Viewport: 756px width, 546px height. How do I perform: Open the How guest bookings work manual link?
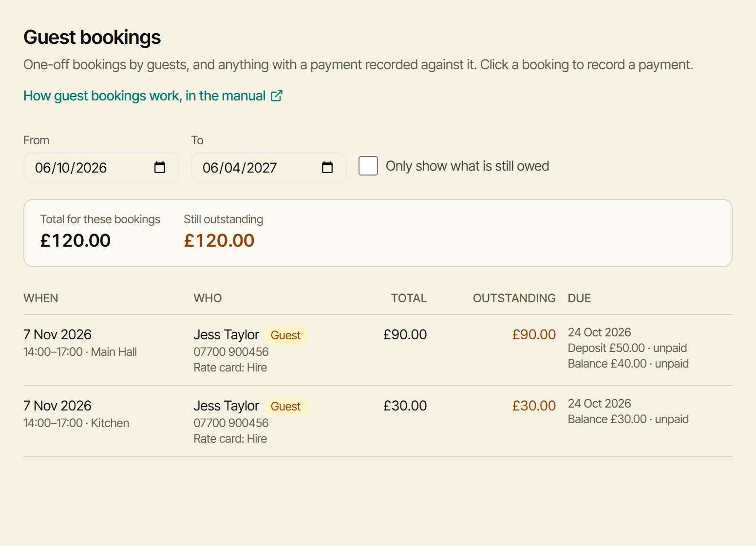[x=153, y=96]
